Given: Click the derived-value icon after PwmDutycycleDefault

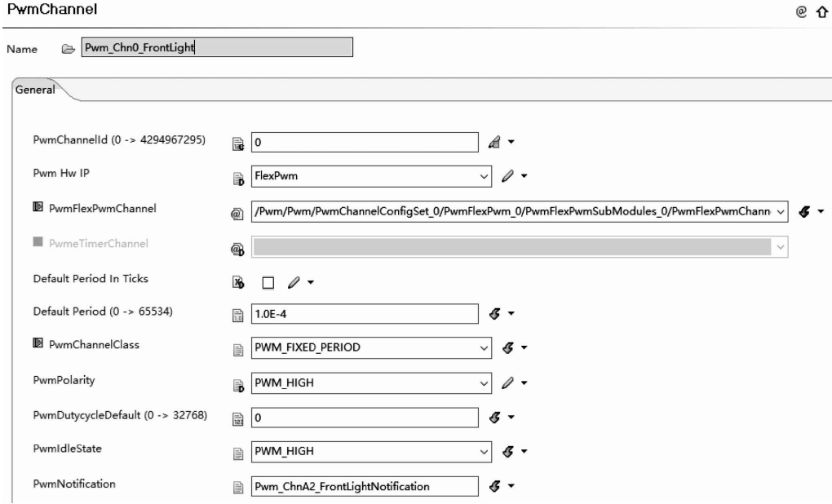Looking at the screenshot, I should (494, 417).
